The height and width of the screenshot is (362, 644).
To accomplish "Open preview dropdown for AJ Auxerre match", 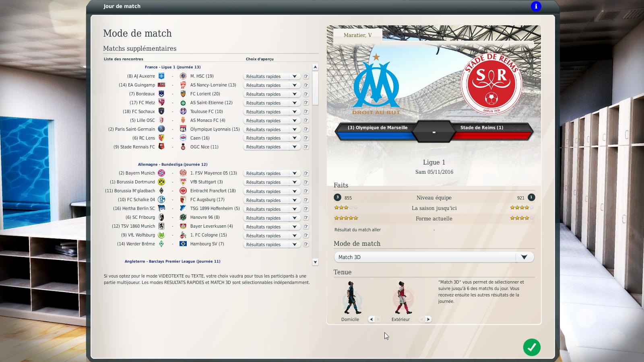I will pos(272,76).
